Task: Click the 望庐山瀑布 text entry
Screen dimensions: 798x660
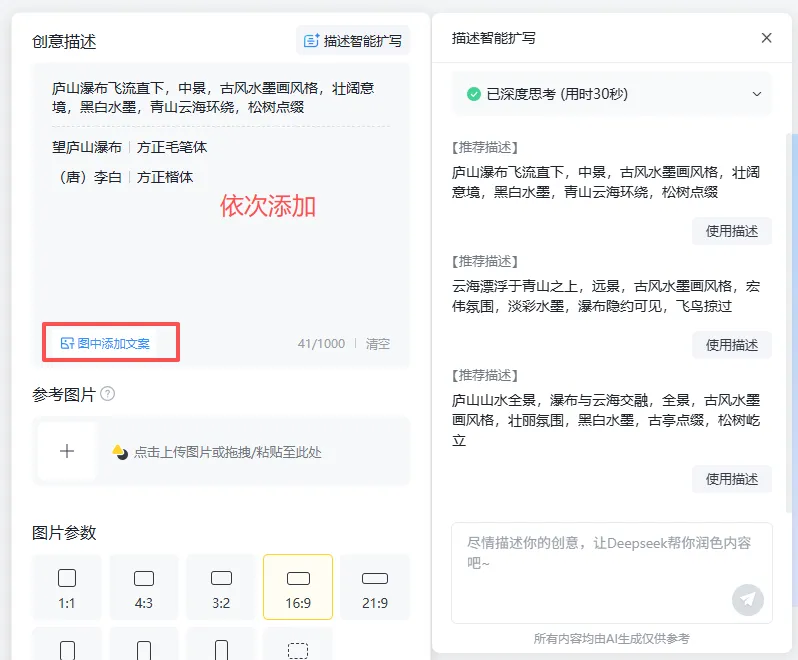Action: tap(87, 148)
